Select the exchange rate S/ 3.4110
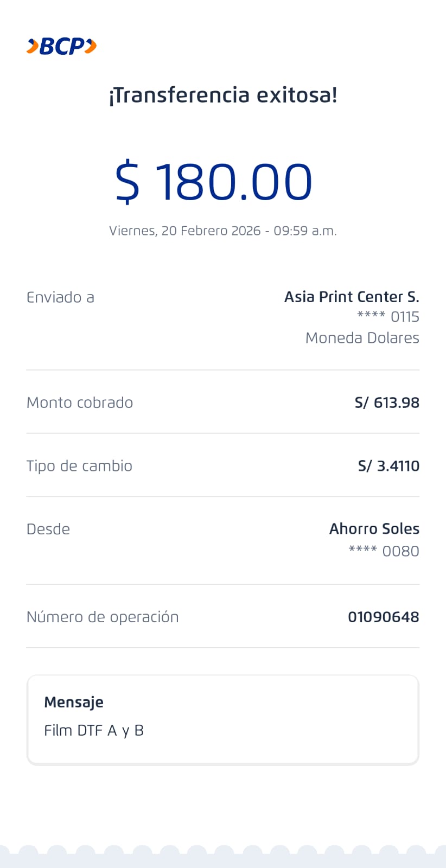 point(388,466)
